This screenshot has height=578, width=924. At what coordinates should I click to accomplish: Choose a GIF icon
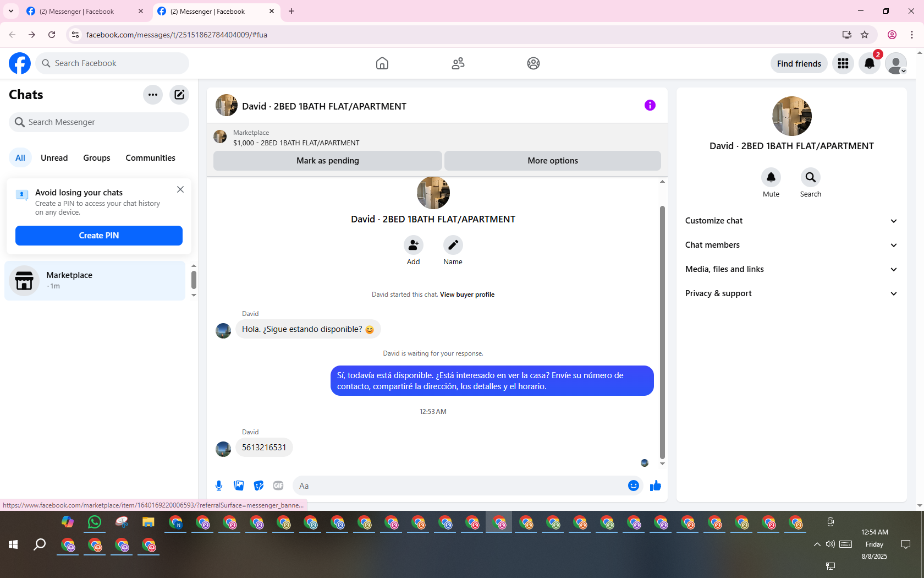278,486
